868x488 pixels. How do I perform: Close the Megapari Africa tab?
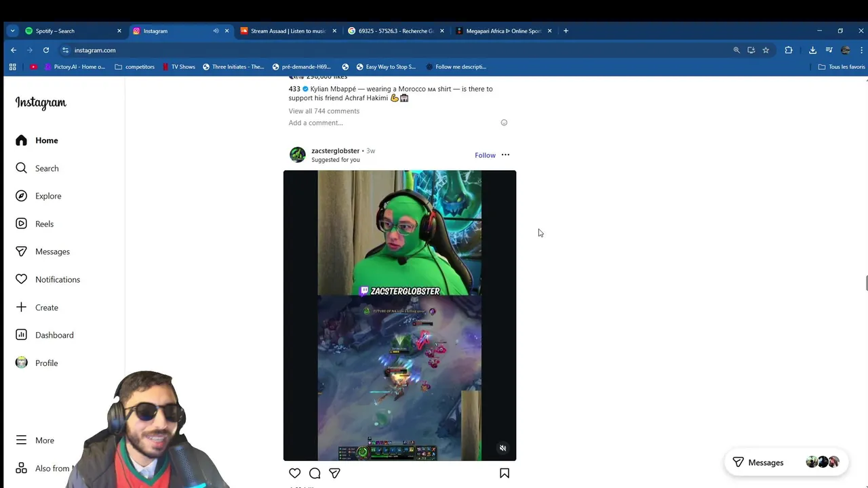coord(549,30)
